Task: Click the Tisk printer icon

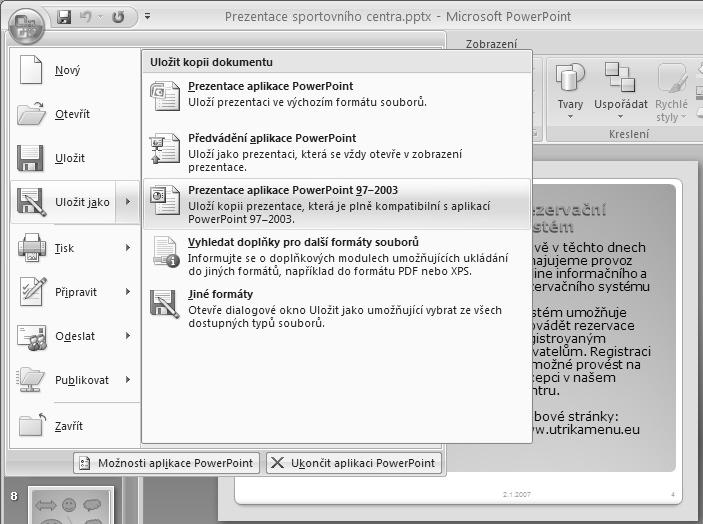Action: (31, 247)
